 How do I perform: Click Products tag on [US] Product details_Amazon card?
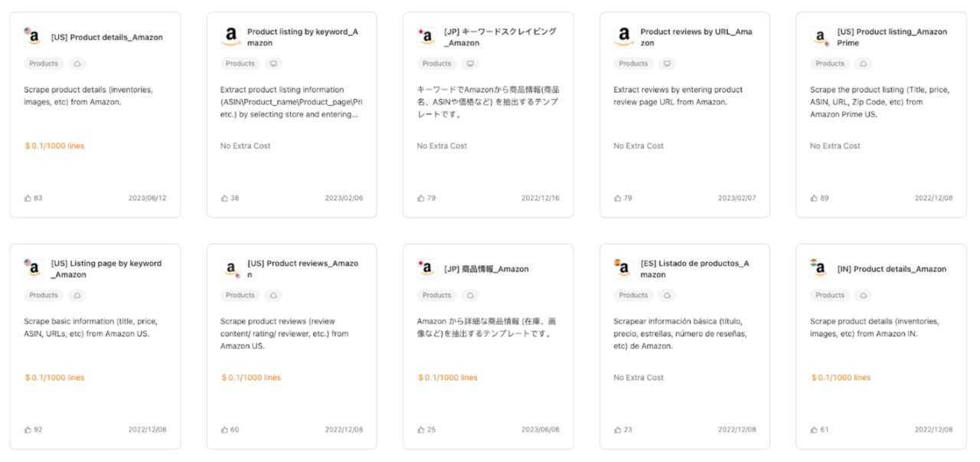click(44, 64)
